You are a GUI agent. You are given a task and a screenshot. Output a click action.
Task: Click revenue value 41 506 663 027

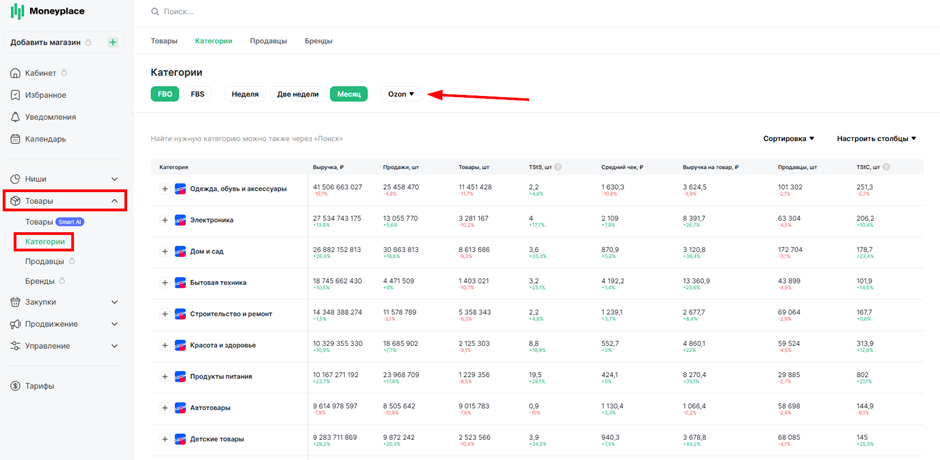pos(338,187)
